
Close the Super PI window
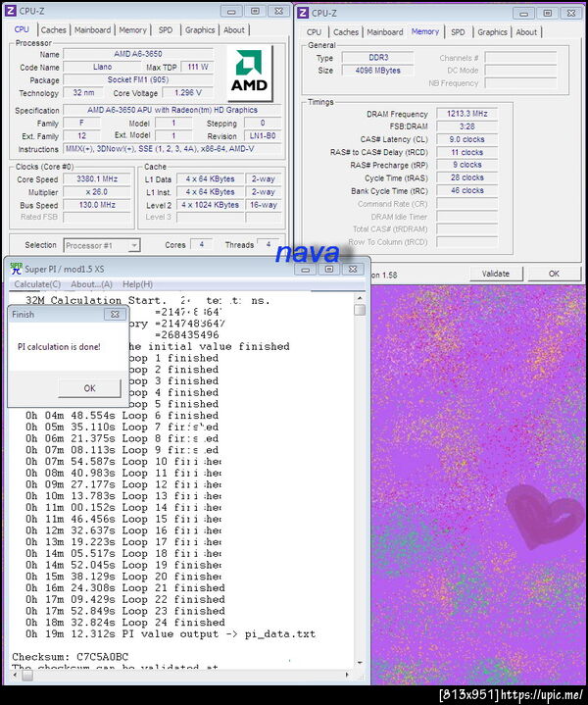point(353,270)
